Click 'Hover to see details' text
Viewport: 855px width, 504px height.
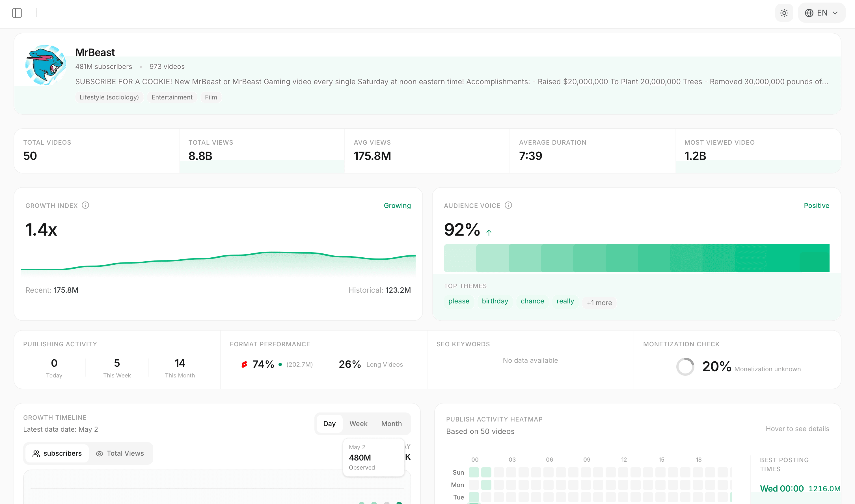pyautogui.click(x=797, y=429)
